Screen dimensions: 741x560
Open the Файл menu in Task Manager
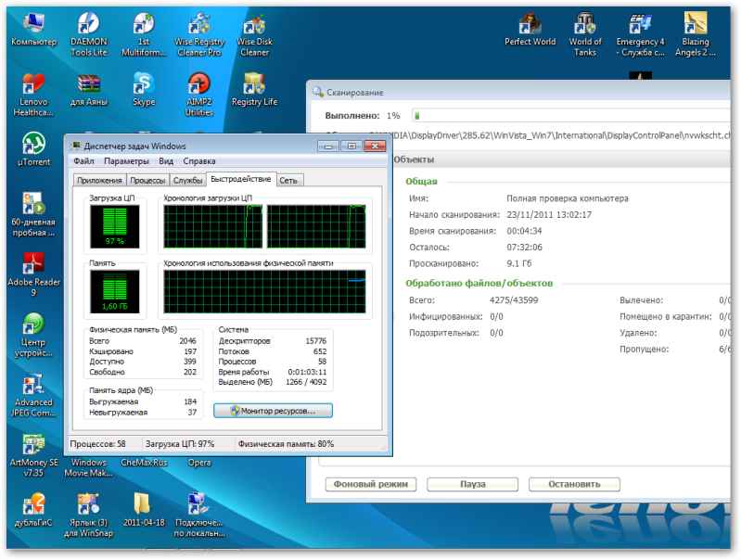tap(83, 161)
